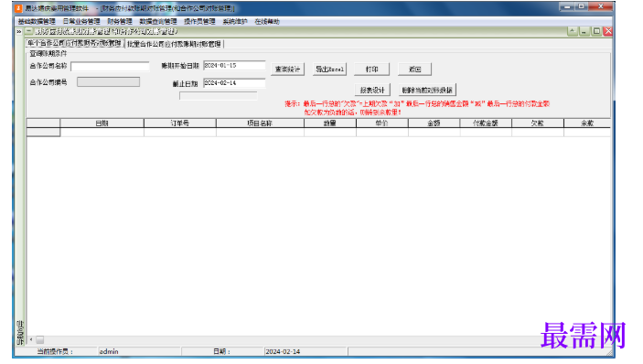Click the 付款金额 column header
Image resolution: width=643 pixels, height=364 pixels.
(486, 123)
